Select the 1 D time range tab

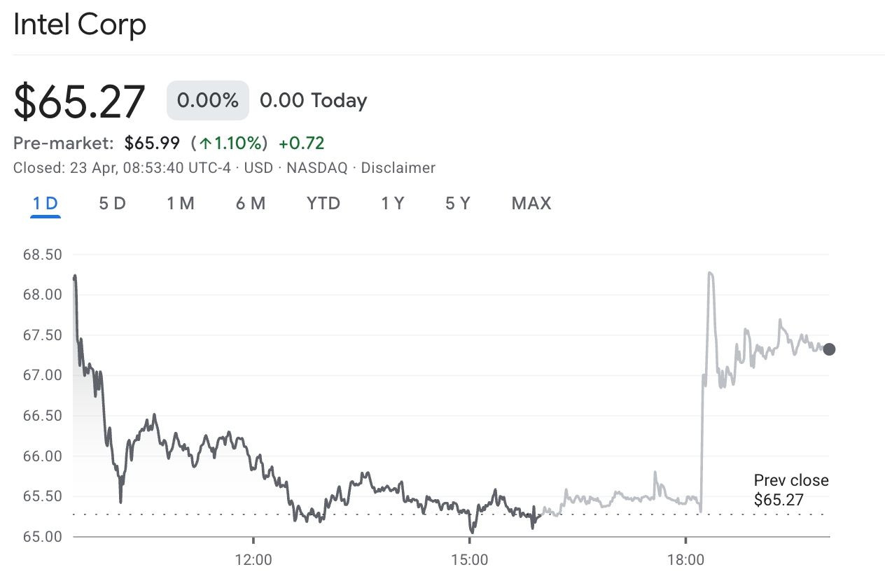(x=46, y=204)
